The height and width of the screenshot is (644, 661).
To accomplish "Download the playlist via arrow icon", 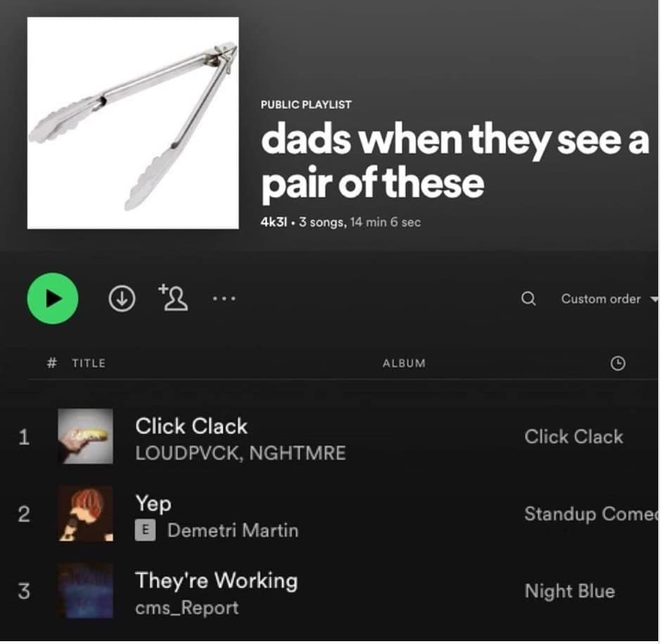I will click(x=122, y=298).
